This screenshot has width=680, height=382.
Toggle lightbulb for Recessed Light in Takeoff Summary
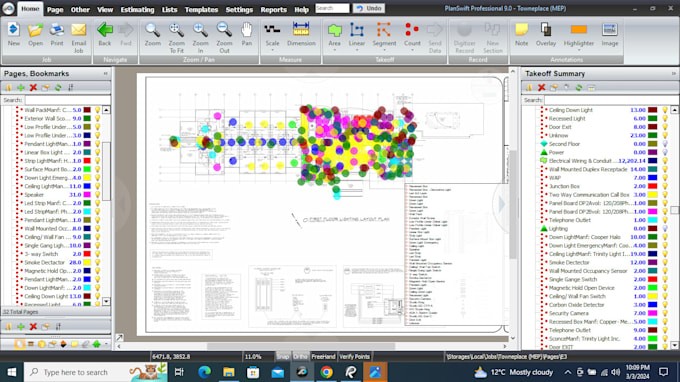(665, 118)
